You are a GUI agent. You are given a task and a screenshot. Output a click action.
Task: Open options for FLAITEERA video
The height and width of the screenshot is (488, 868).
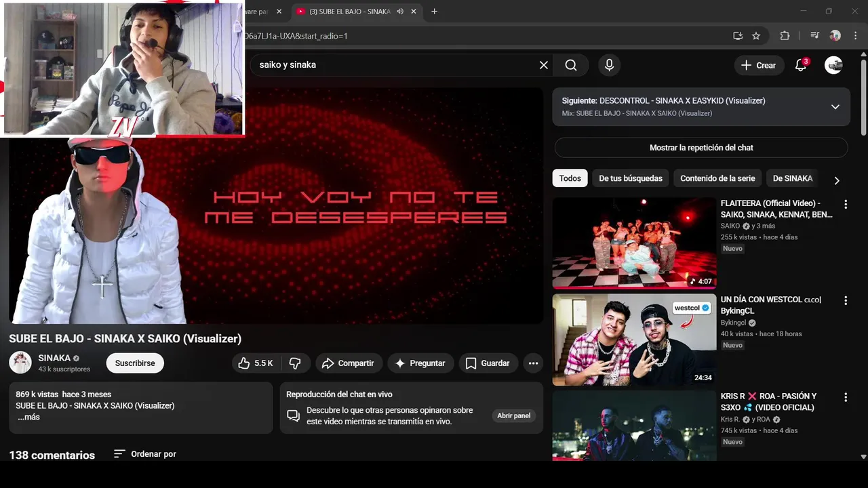(845, 204)
